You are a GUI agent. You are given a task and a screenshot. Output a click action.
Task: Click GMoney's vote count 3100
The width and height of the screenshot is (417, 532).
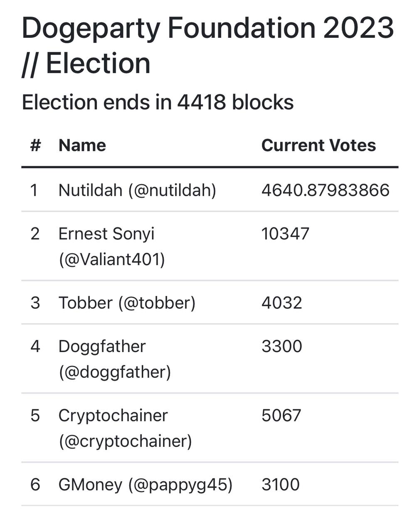(281, 485)
